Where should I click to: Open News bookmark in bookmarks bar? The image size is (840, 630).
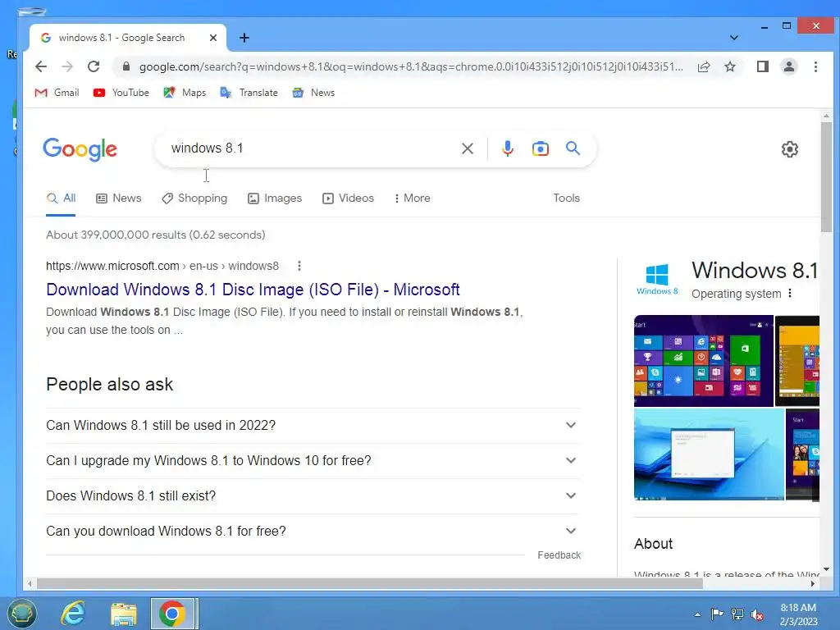click(x=313, y=93)
